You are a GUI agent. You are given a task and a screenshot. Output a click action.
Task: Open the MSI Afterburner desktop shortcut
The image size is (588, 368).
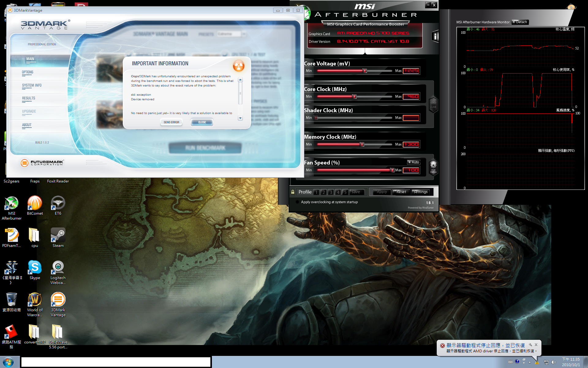point(12,208)
